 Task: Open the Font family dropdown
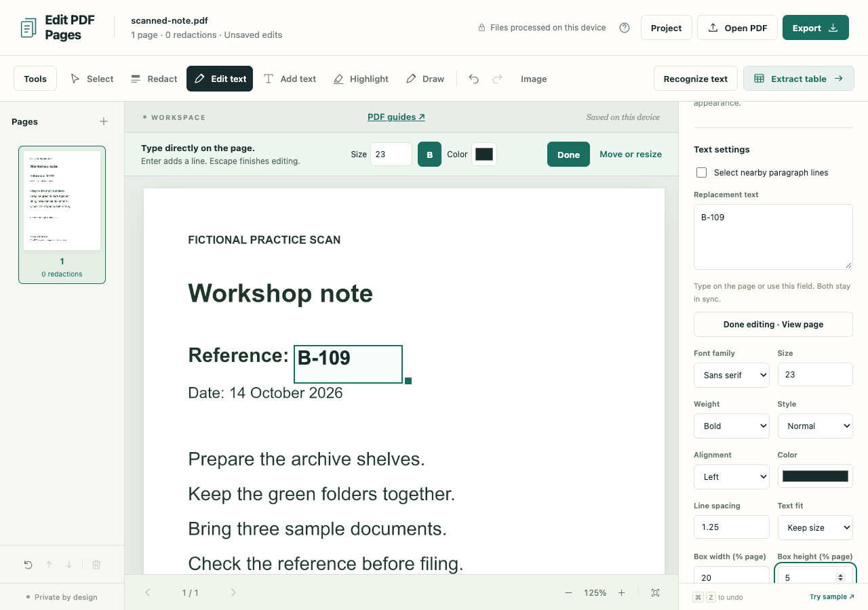731,375
